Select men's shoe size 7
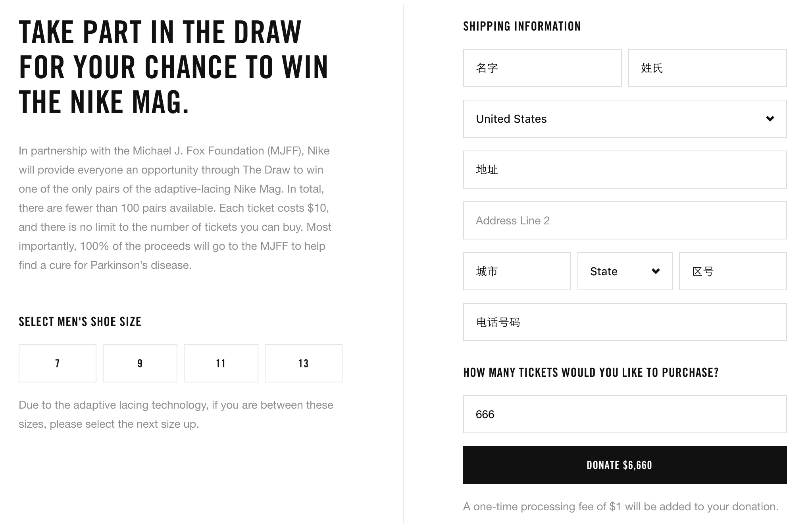Screen dimensions: 812x523 coord(58,363)
